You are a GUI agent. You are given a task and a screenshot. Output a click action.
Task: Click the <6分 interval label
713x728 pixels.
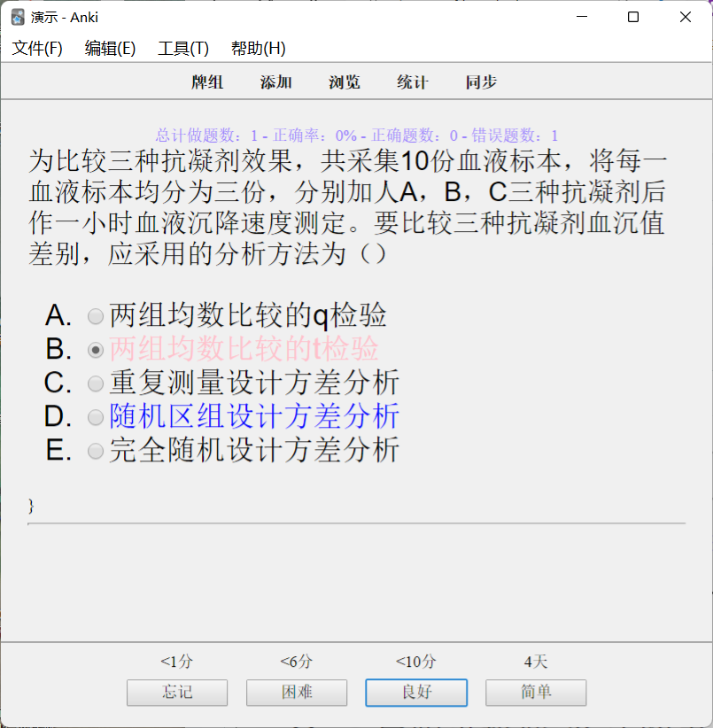(x=297, y=662)
